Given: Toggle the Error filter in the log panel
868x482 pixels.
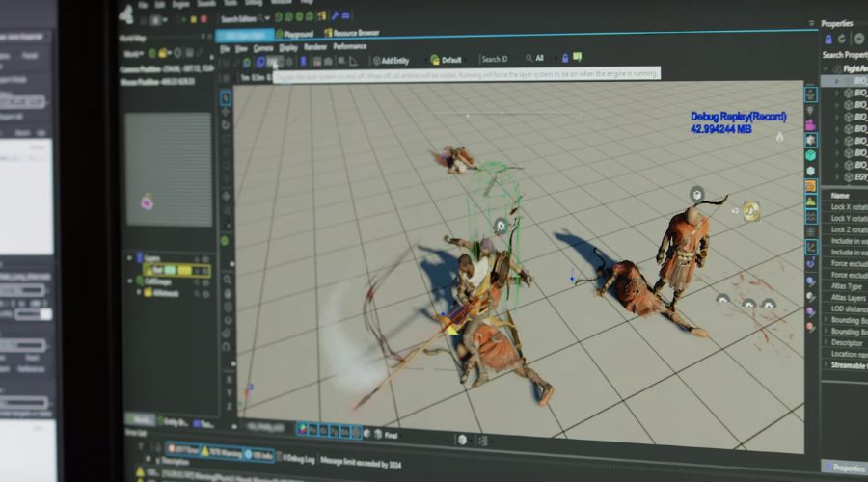Looking at the screenshot, I should click(183, 449).
